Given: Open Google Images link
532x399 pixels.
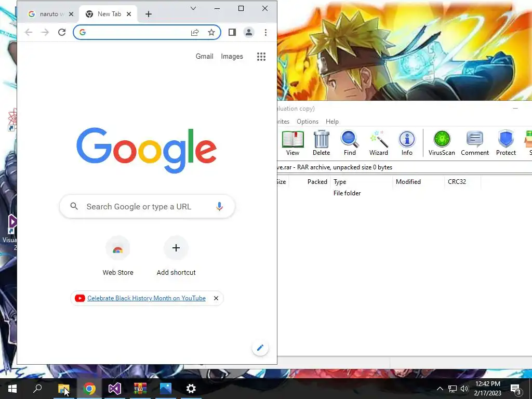Looking at the screenshot, I should [x=232, y=56].
